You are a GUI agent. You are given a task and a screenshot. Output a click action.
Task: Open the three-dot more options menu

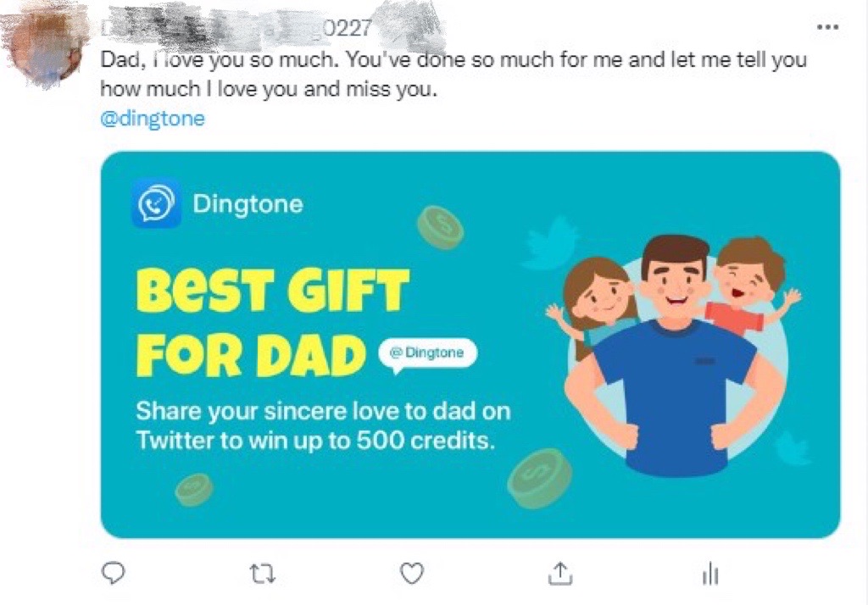pyautogui.click(x=827, y=26)
